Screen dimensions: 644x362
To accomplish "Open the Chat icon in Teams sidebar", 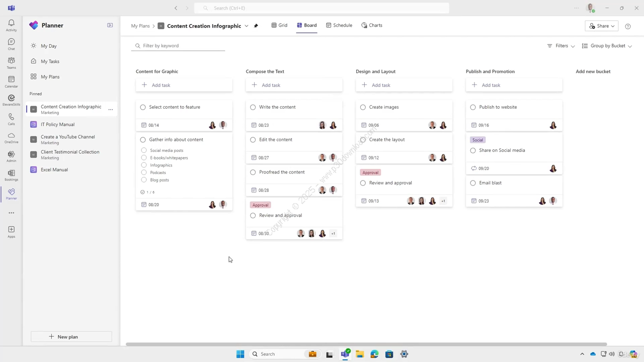I will 11,44.
